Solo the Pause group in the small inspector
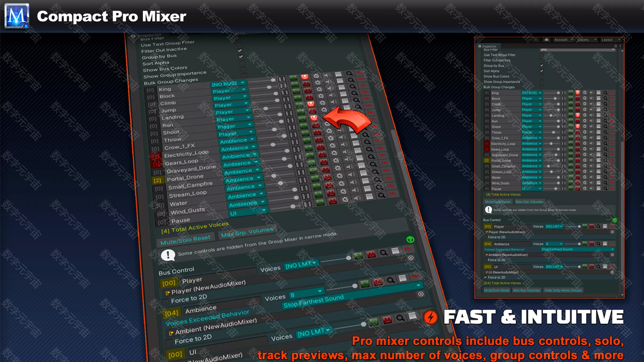 coord(571,189)
